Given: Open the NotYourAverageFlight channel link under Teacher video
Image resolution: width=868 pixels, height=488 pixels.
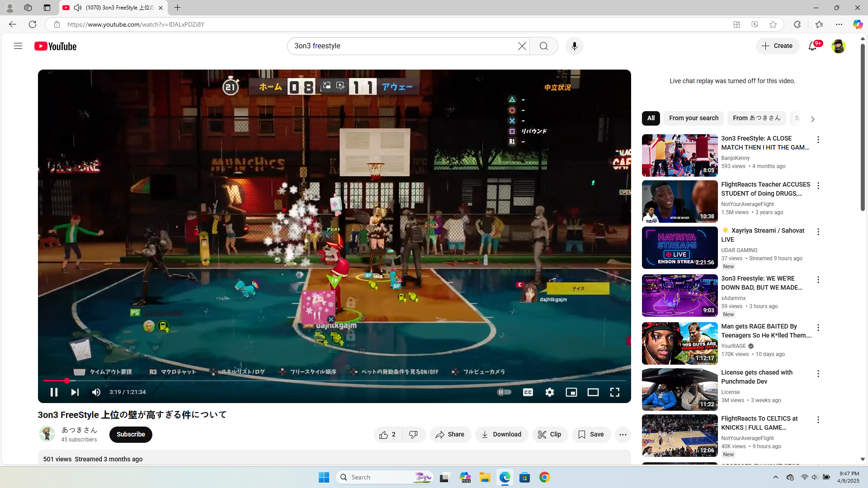Looking at the screenshot, I should pyautogui.click(x=748, y=204).
